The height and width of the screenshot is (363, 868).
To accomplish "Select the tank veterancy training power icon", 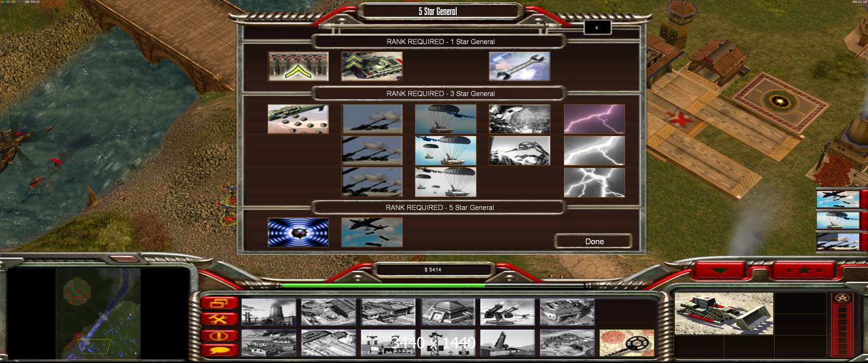I will [372, 66].
